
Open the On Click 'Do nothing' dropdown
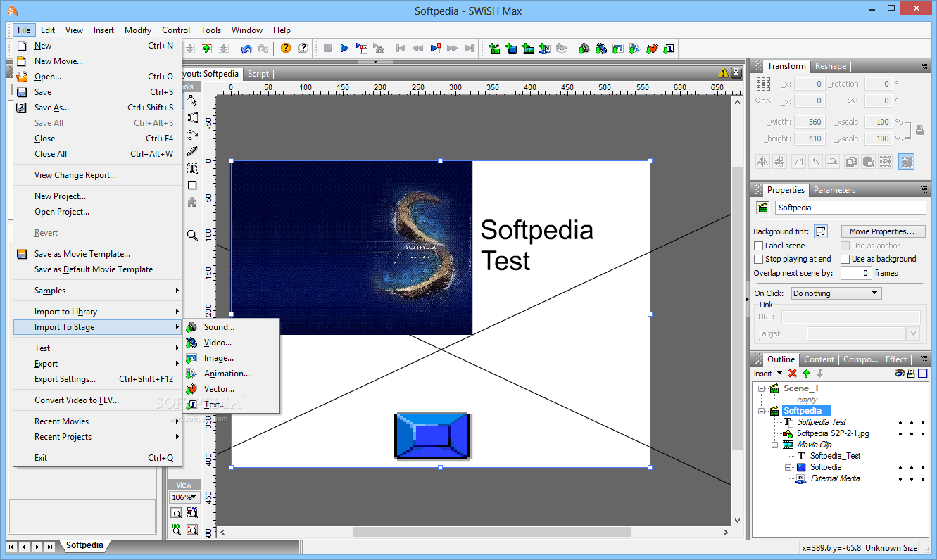point(836,293)
